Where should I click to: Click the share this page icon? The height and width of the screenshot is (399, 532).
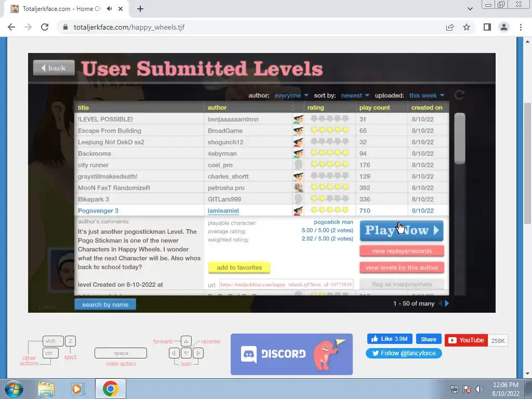pos(450,28)
